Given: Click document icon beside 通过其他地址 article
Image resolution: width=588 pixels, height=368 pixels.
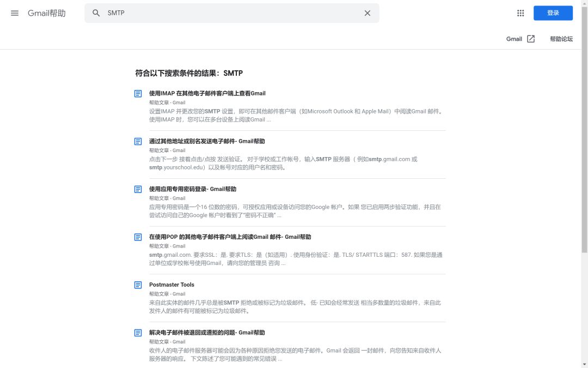Looking at the screenshot, I should [138, 142].
